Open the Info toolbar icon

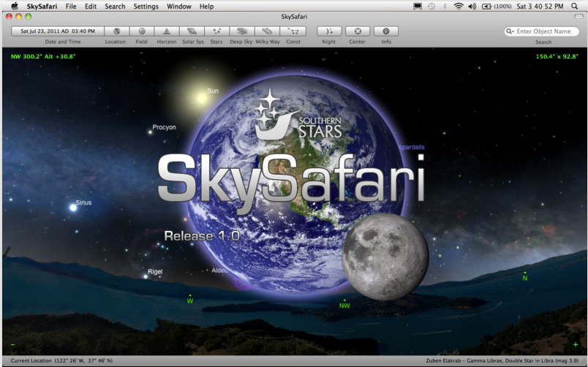tap(386, 31)
